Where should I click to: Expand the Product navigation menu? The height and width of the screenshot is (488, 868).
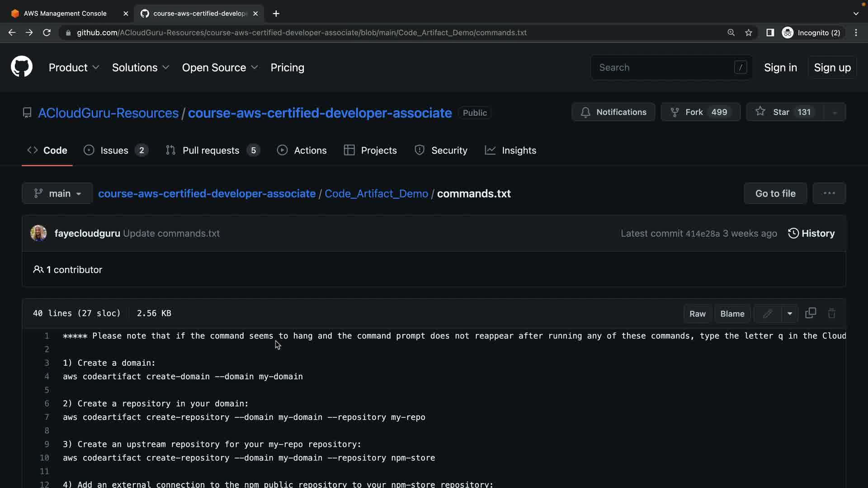(74, 67)
